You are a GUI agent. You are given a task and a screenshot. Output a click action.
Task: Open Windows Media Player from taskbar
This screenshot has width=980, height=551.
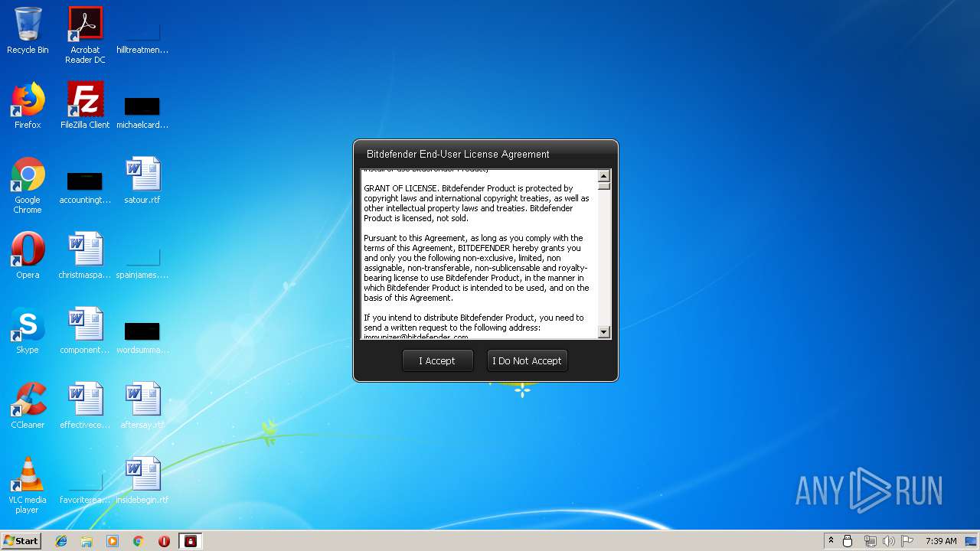tap(113, 541)
